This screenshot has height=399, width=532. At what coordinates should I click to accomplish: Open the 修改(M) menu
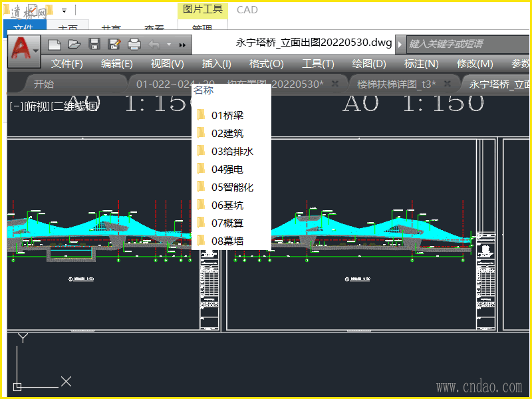point(475,64)
